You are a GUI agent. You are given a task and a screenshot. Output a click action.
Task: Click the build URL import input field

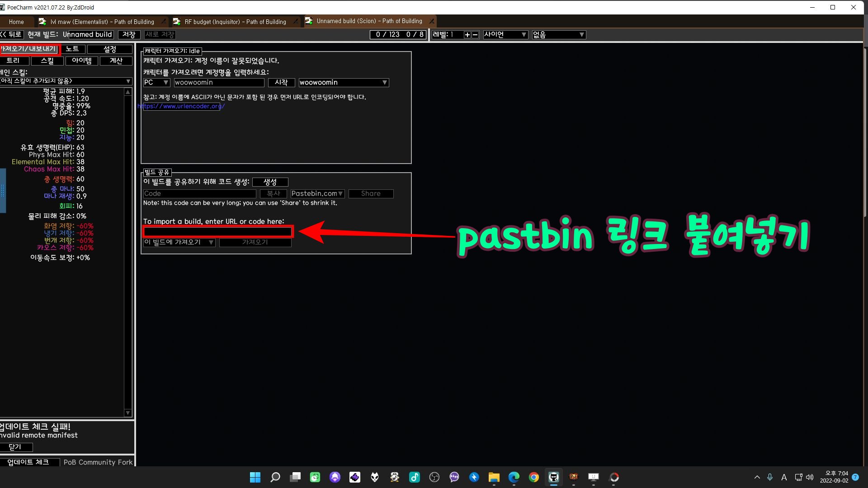click(x=218, y=232)
